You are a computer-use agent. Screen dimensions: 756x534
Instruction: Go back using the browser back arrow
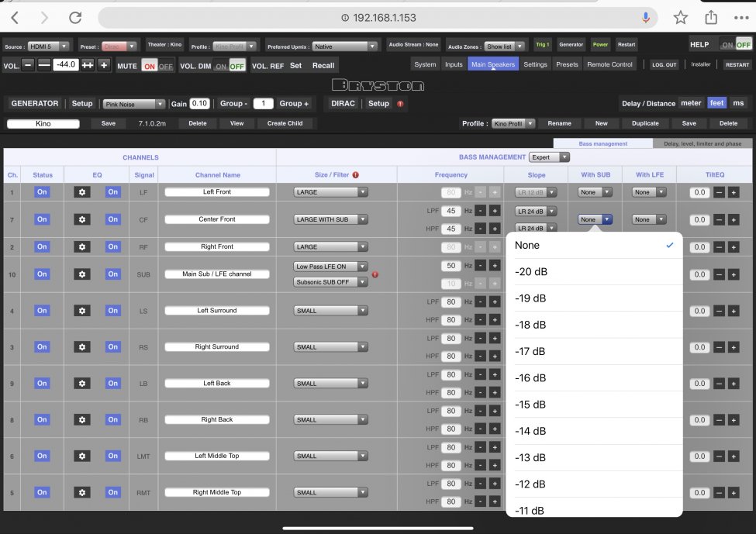[16, 18]
